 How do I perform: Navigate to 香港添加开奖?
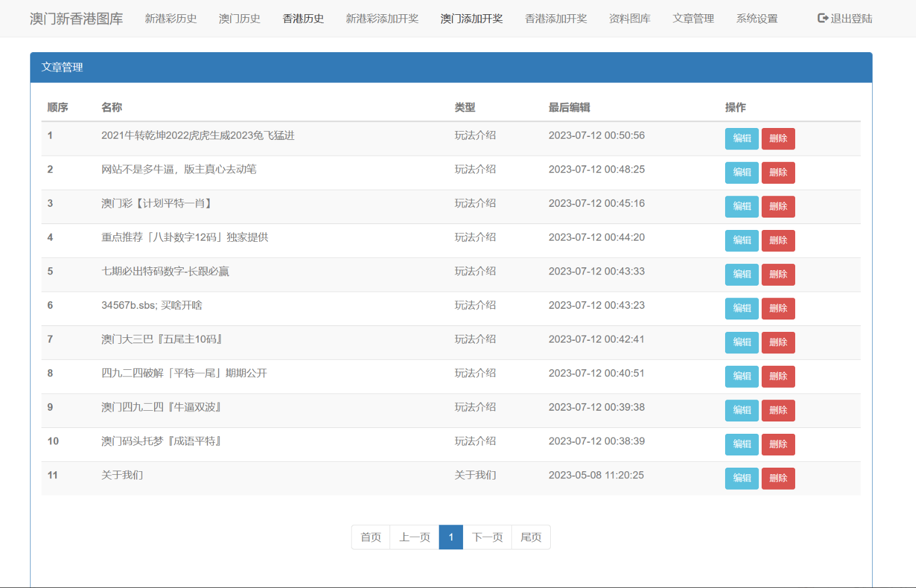pos(556,18)
